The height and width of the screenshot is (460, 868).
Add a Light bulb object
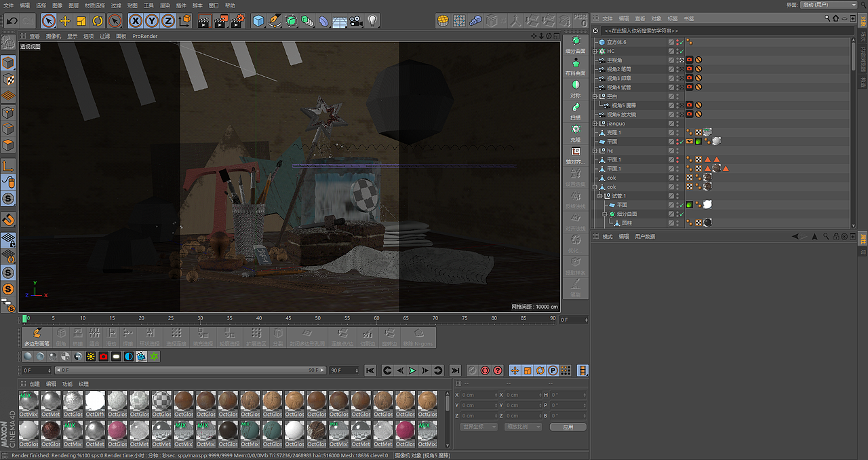[372, 21]
